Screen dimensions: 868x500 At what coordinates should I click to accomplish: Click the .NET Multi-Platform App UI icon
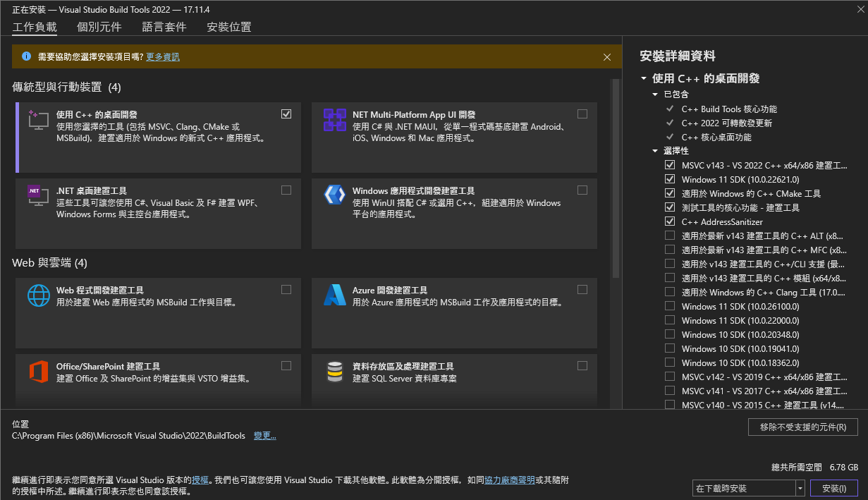[x=334, y=120]
